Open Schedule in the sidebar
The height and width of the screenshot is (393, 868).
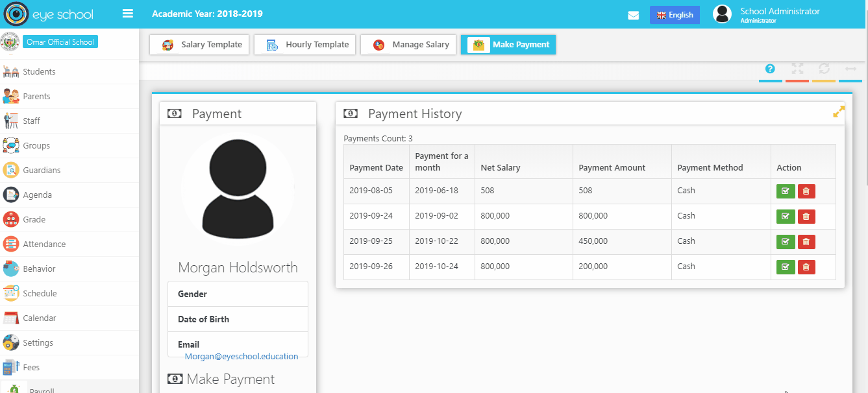click(69, 294)
